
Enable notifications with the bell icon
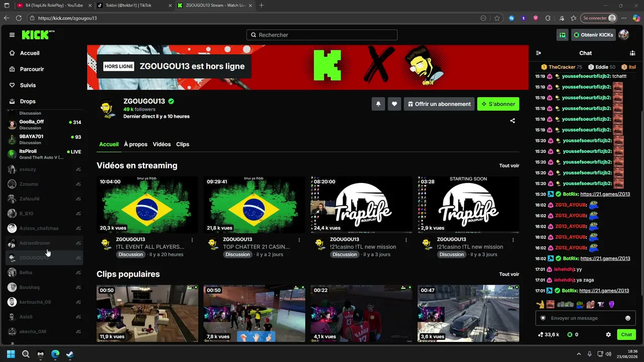tap(378, 104)
